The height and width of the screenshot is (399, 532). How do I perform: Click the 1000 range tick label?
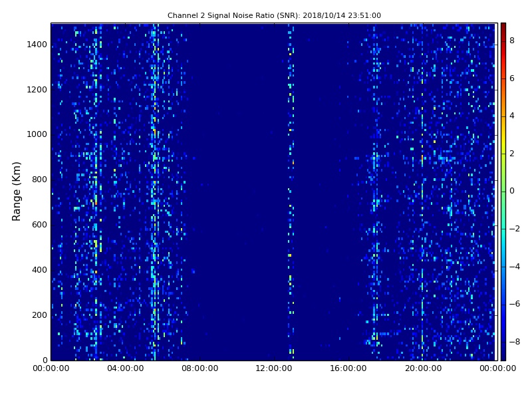37,134
